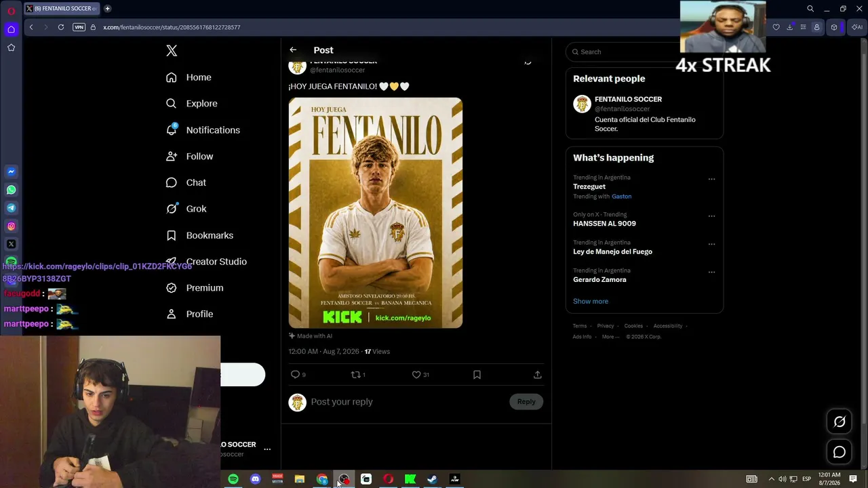868x488 pixels.
Task: Repost the Fentanilo post
Action: [x=356, y=375]
